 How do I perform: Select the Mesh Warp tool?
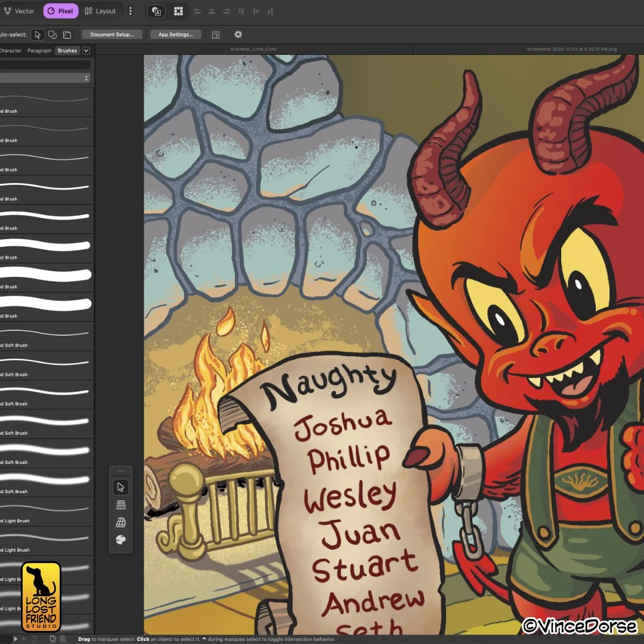point(120,522)
